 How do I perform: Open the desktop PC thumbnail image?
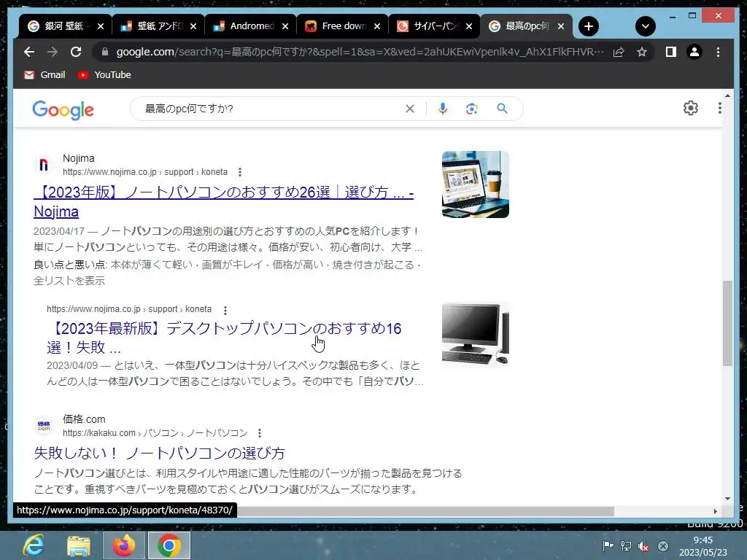click(476, 334)
